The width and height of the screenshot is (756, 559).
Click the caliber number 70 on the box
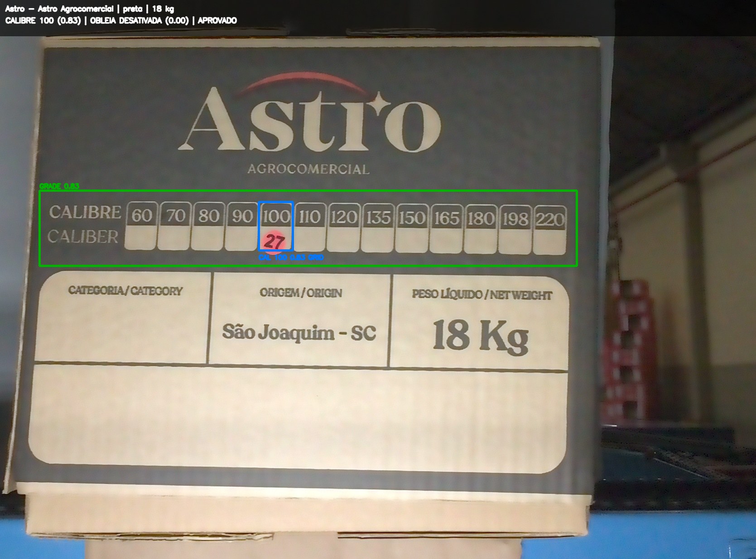click(x=176, y=215)
